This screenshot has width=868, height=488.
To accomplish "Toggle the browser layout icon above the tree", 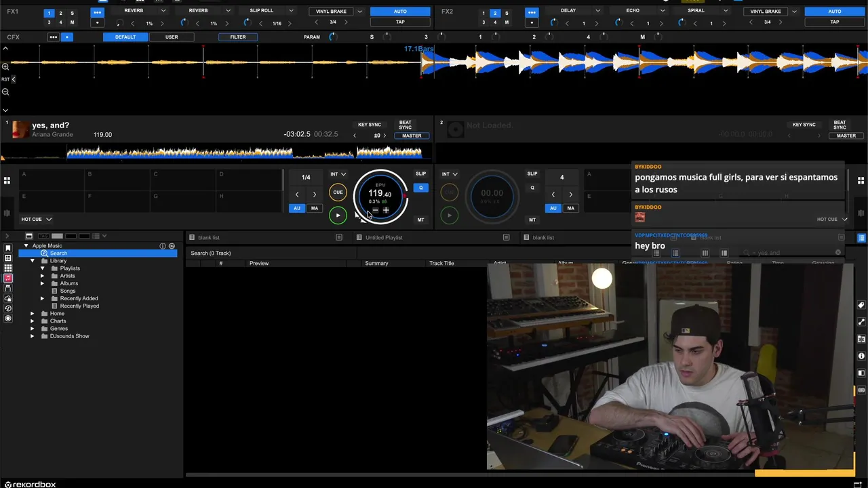I will pos(28,236).
